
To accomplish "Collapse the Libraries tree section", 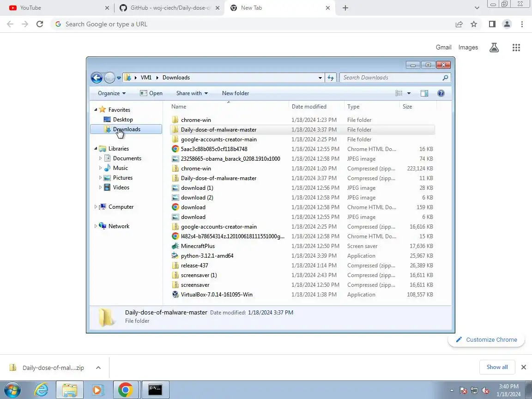I will 96,148.
